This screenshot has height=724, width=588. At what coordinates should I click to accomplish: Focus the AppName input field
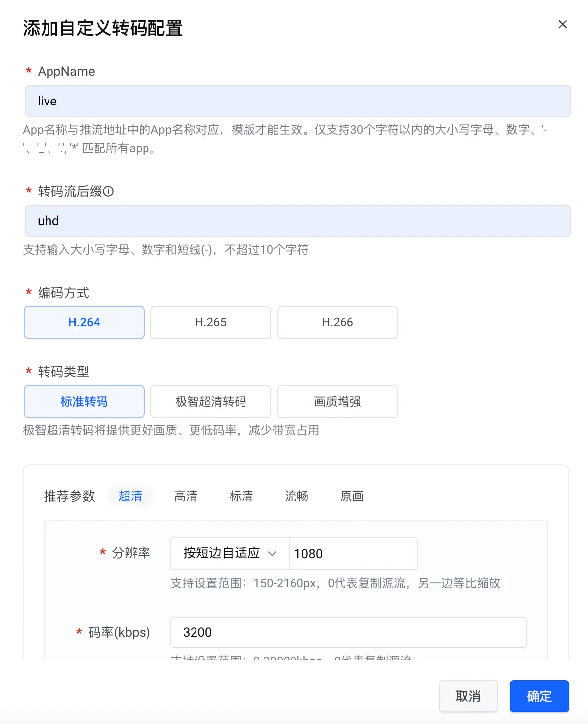298,101
